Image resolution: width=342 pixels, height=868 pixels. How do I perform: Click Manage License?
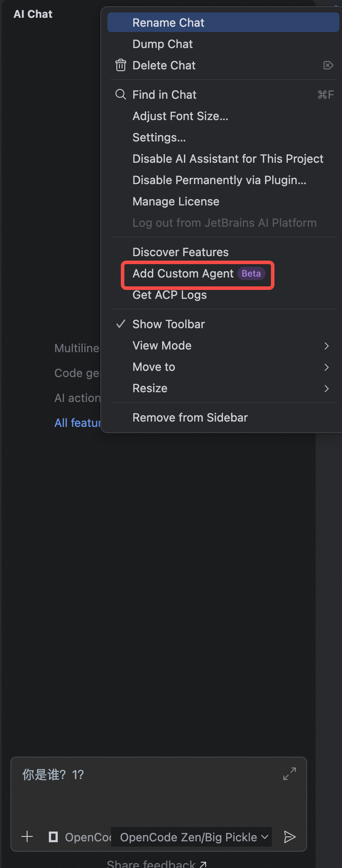pyautogui.click(x=175, y=201)
